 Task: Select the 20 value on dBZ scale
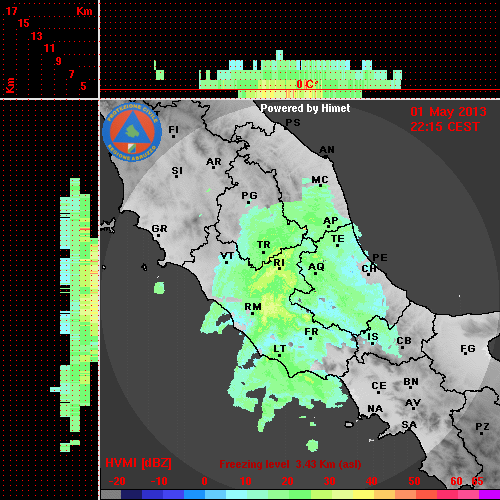[287, 481]
